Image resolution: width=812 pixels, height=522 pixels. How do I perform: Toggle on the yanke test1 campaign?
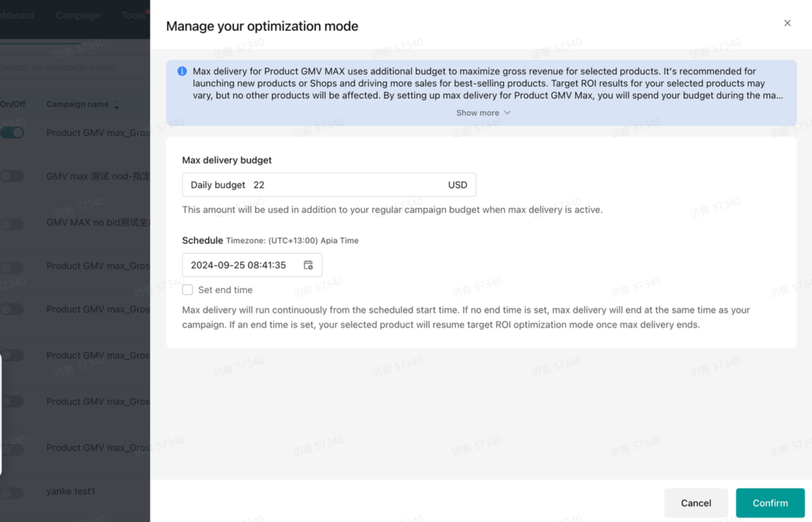13,493
